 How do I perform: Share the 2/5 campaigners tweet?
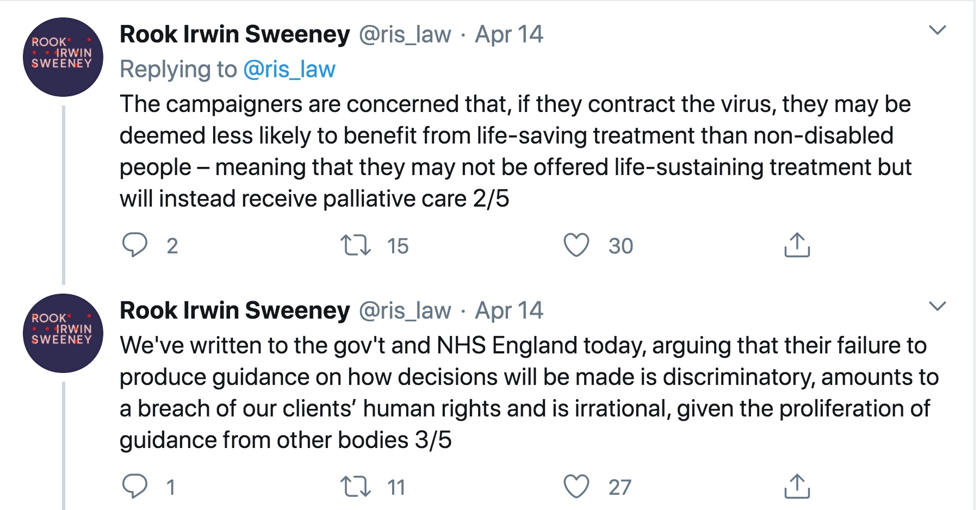(x=797, y=245)
